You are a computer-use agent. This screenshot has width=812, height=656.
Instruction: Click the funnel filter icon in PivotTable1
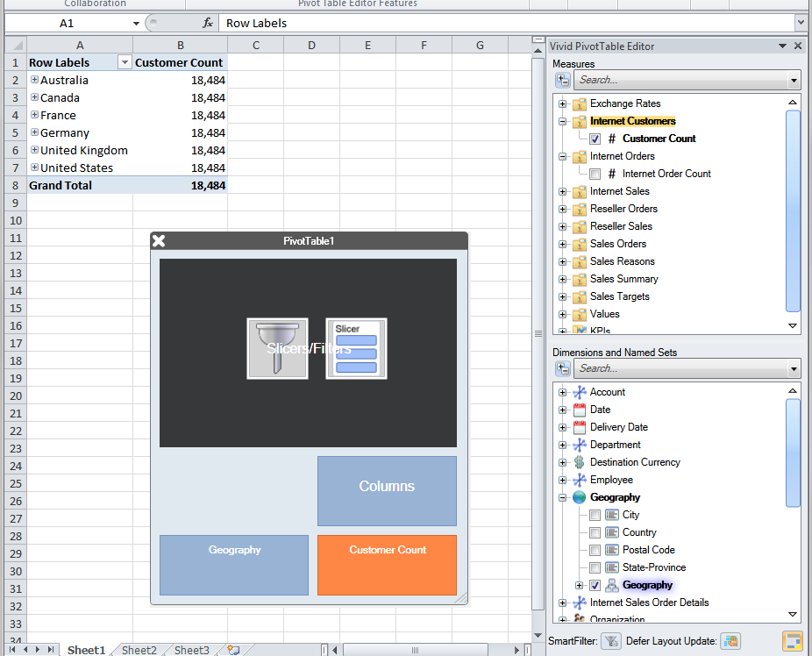[x=278, y=348]
